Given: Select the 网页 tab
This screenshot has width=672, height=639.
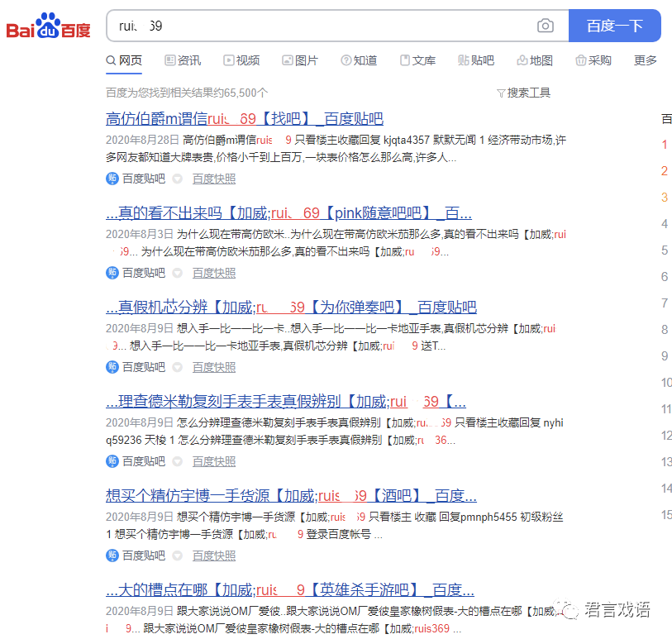Looking at the screenshot, I should click(124, 60).
